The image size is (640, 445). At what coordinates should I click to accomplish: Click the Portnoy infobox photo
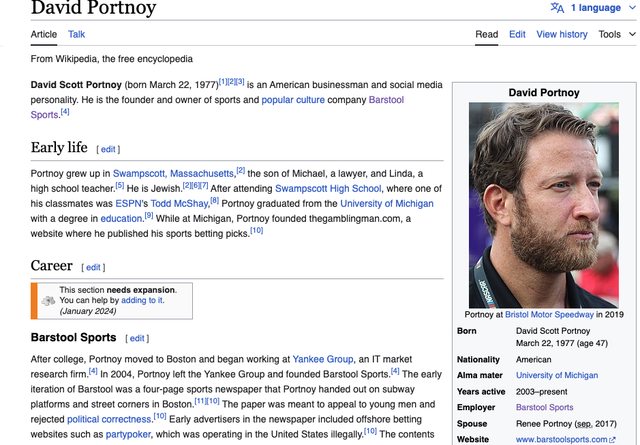pyautogui.click(x=544, y=204)
